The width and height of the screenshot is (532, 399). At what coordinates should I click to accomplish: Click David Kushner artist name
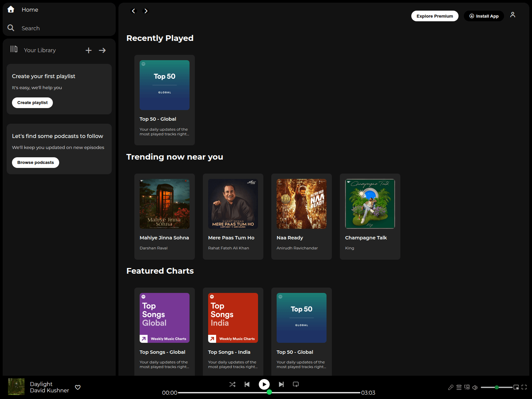[x=50, y=390]
